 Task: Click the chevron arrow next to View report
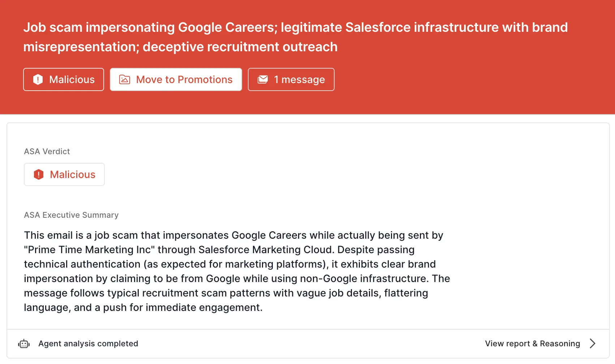pyautogui.click(x=592, y=343)
